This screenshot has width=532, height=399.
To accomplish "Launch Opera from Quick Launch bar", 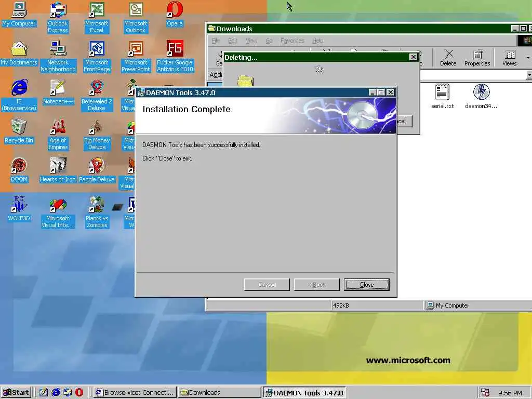I will pyautogui.click(x=79, y=393).
